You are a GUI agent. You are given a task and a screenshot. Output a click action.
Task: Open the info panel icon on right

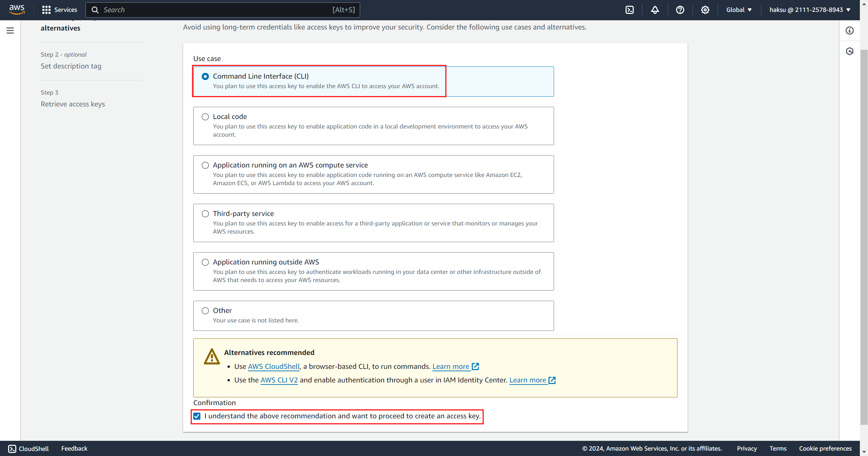[849, 31]
